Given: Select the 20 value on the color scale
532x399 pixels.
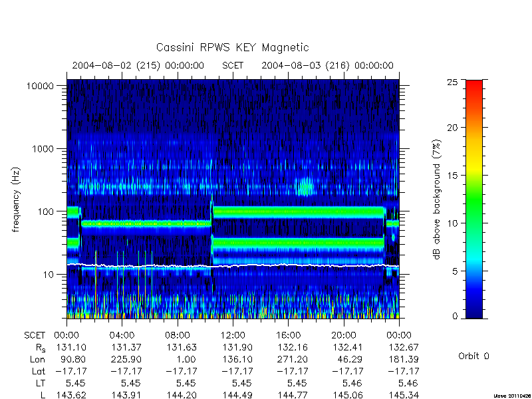Looking at the screenshot, I should (x=453, y=128).
